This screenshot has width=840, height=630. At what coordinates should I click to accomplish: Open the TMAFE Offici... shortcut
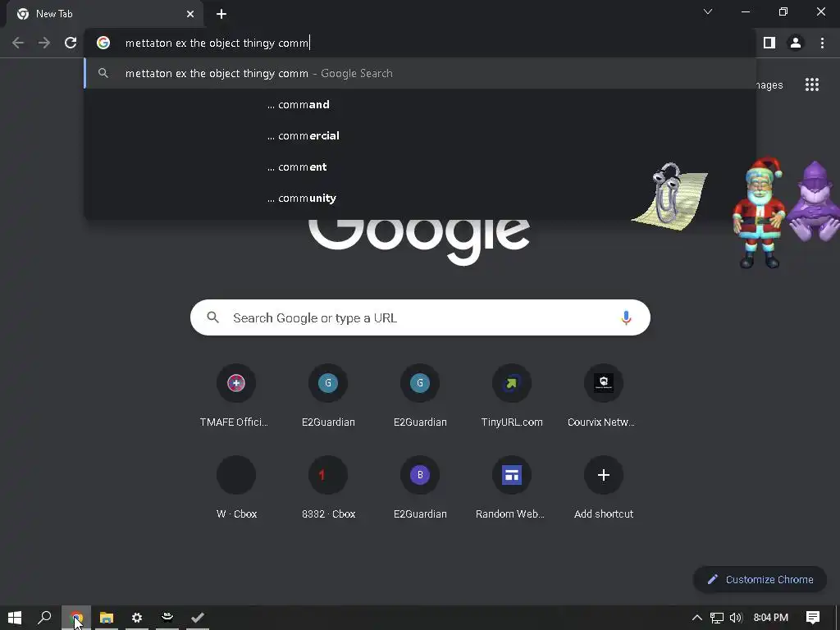[x=236, y=396]
